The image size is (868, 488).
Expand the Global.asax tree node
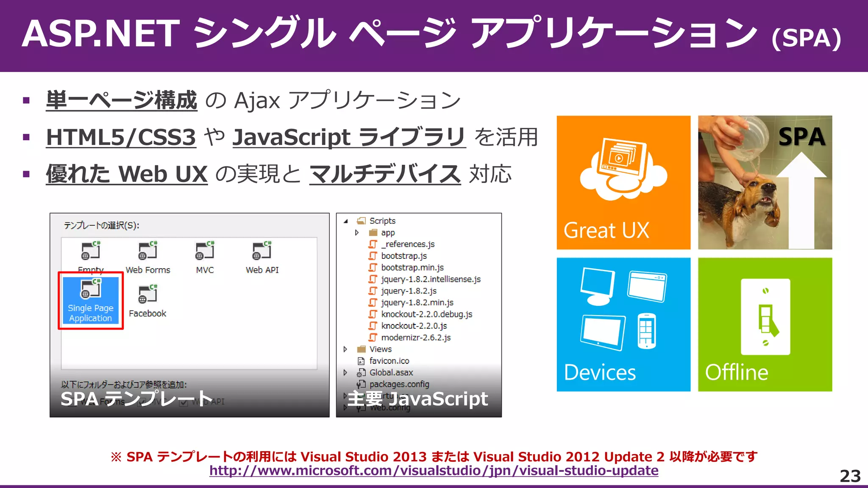point(345,372)
